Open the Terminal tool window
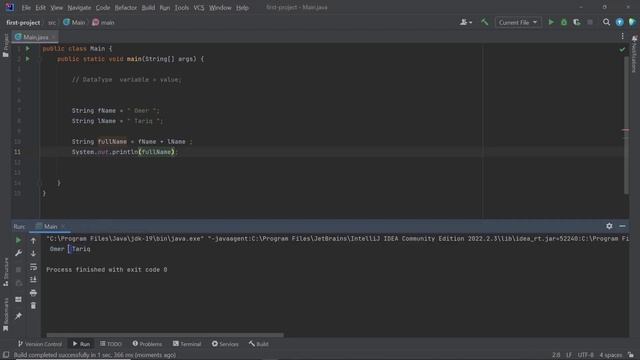Viewport: 640px width, 360px height. pyautogui.click(x=187, y=344)
